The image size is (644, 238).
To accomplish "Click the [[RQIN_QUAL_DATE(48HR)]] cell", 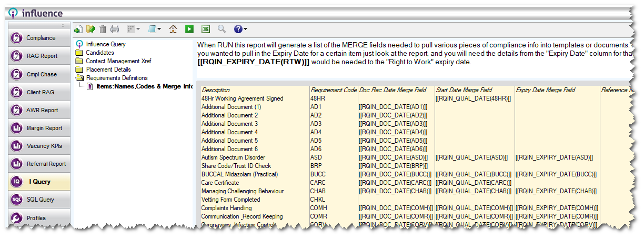I will pyautogui.click(x=474, y=98).
